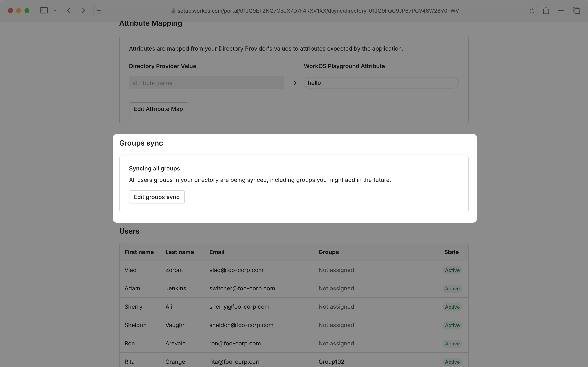Go forward to the next page
588x367 pixels.
tap(83, 10)
